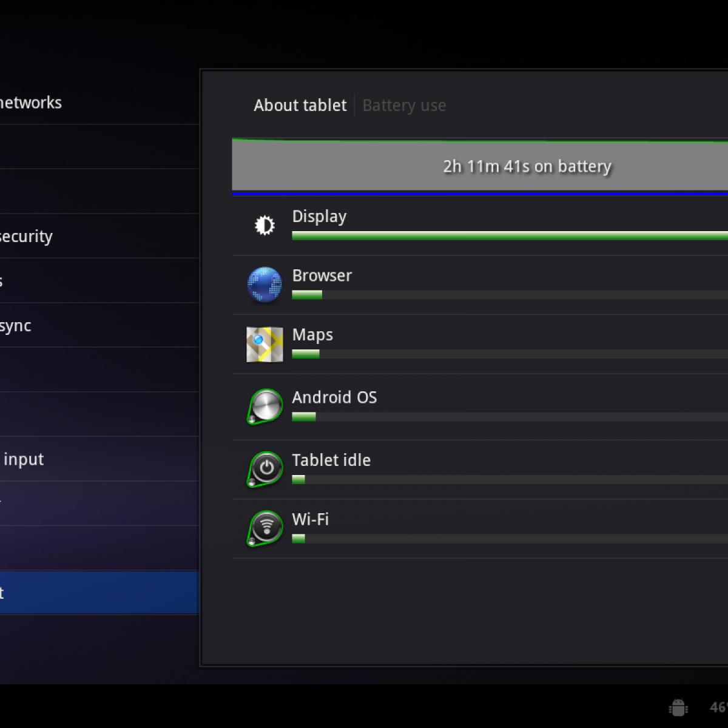The image size is (728, 728).
Task: Tap battery percentage in the status bar
Action: point(718,707)
